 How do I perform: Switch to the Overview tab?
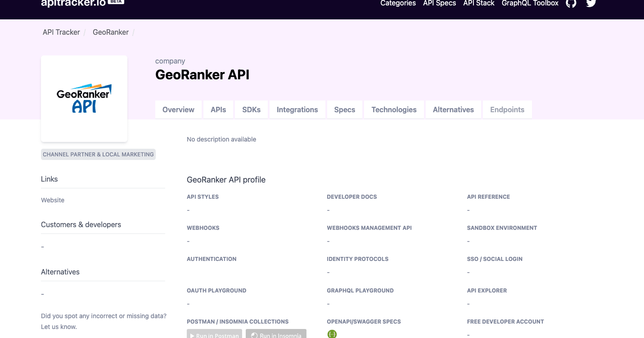click(x=178, y=110)
